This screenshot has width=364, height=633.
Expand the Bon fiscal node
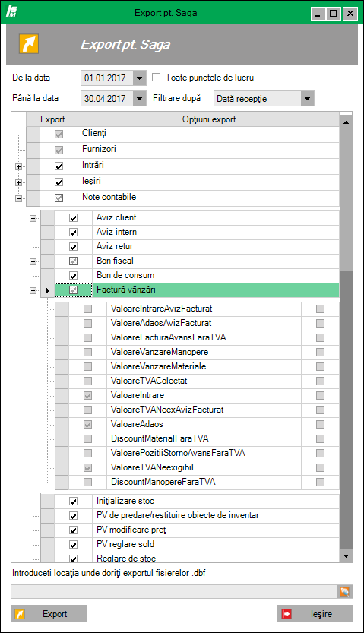pyautogui.click(x=33, y=261)
